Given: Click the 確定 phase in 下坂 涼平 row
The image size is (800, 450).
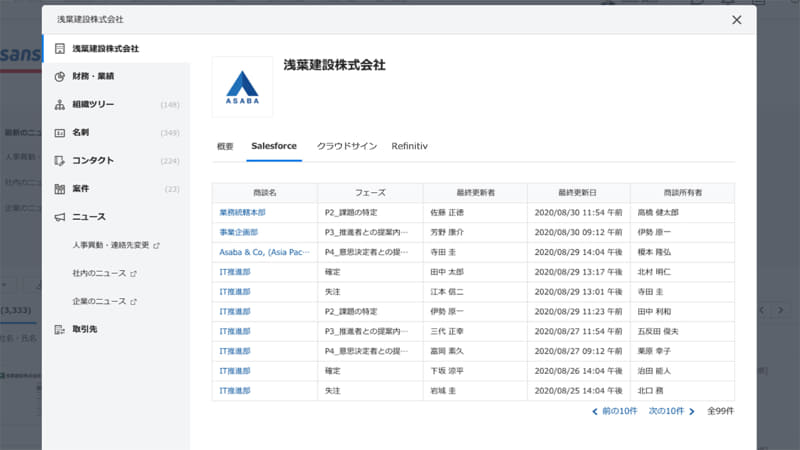Looking at the screenshot, I should point(333,371).
